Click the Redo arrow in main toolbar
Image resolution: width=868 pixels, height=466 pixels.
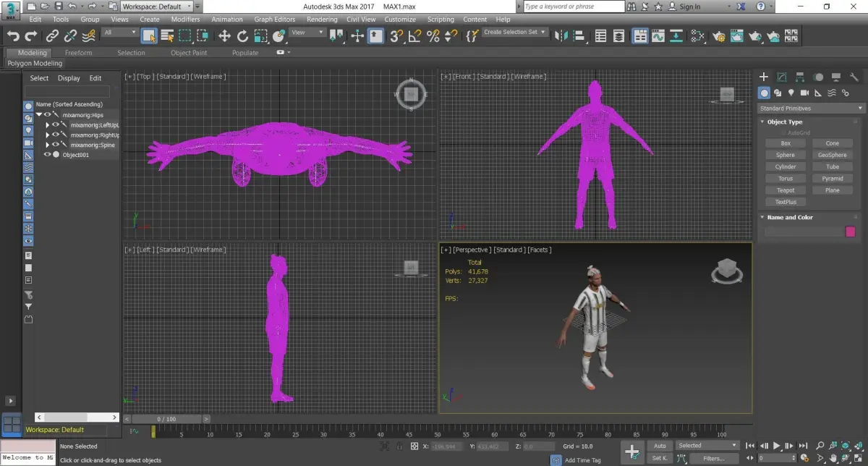click(x=31, y=35)
